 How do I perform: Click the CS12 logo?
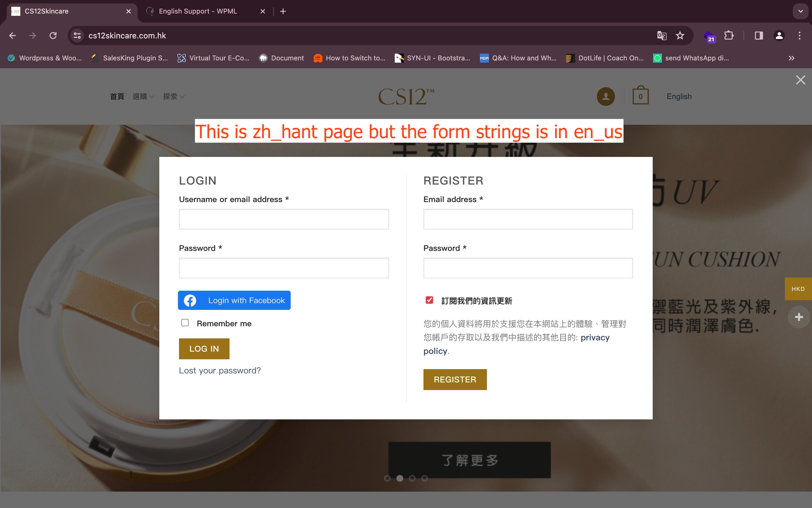406,97
